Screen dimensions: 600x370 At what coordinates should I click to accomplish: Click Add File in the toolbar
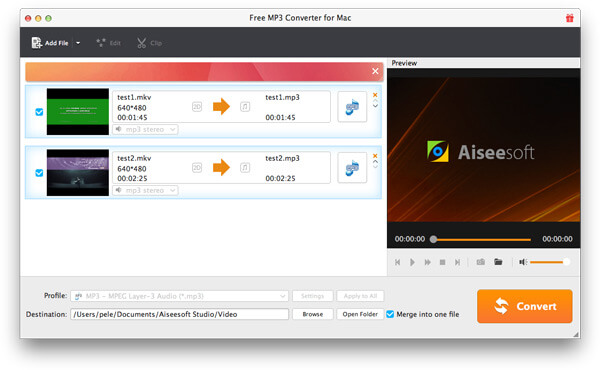(x=50, y=43)
